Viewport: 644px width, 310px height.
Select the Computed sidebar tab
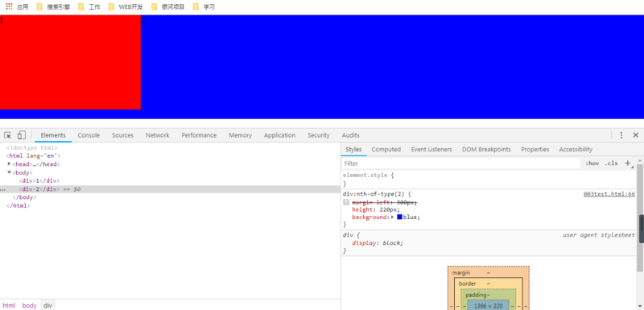point(386,150)
